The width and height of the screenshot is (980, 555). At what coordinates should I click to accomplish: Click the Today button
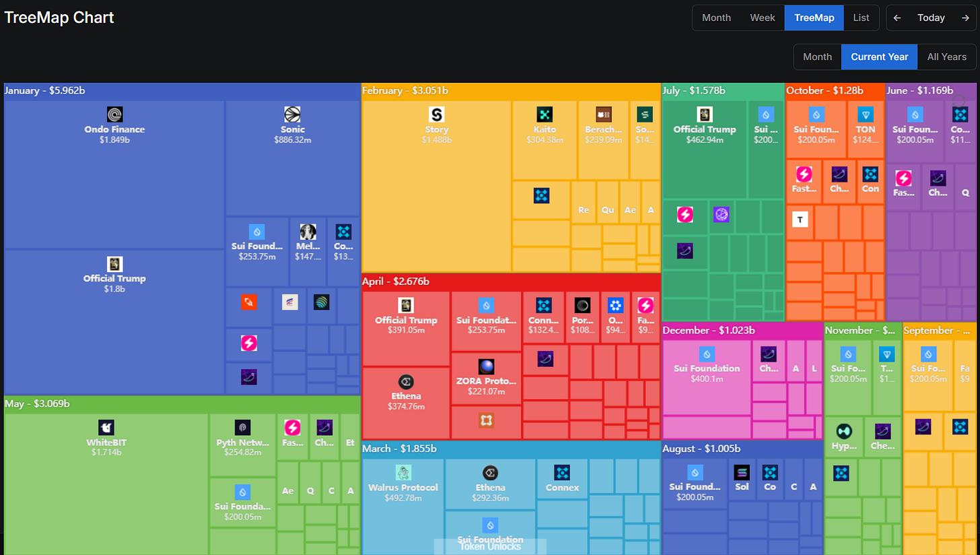click(931, 18)
